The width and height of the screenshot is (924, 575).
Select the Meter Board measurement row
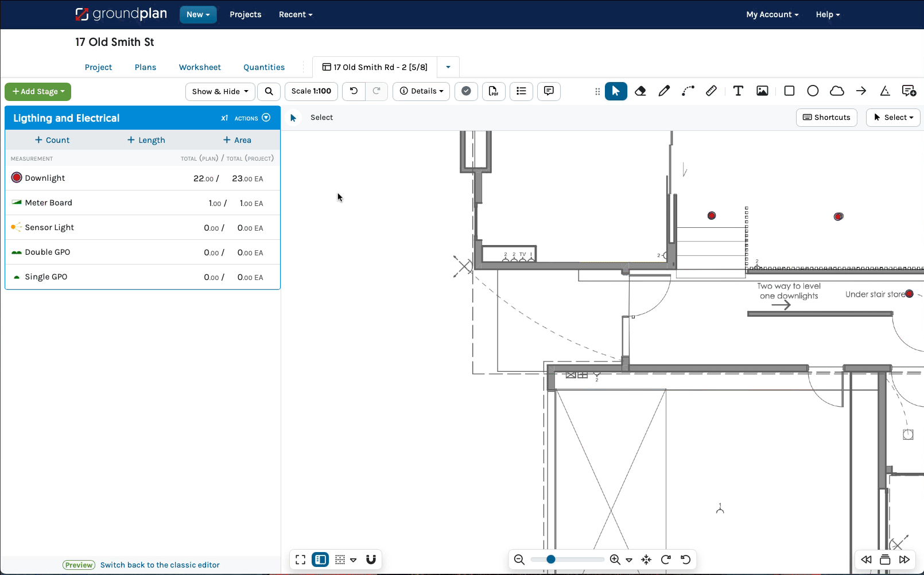142,203
